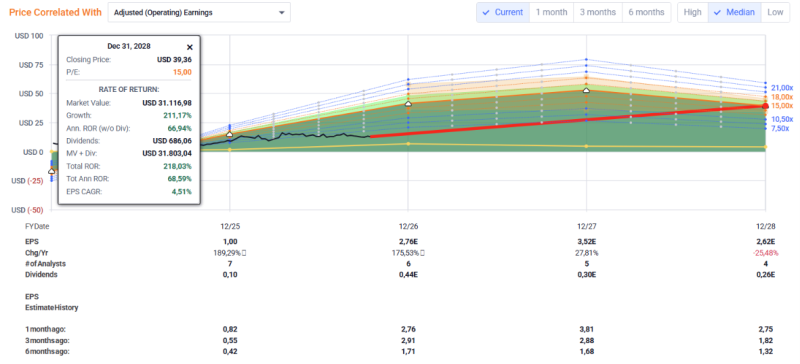Switch estimates to 6 months

pos(646,12)
